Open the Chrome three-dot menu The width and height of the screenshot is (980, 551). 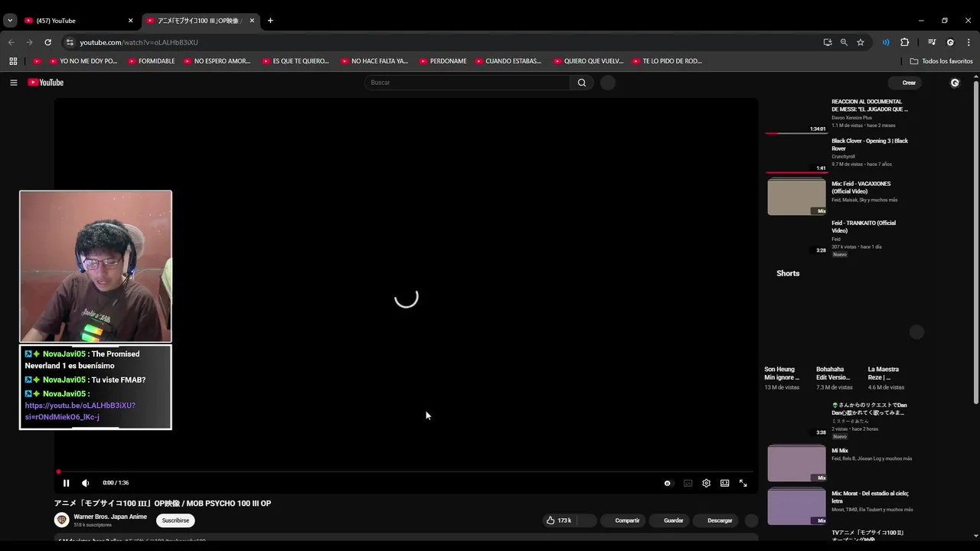(969, 42)
